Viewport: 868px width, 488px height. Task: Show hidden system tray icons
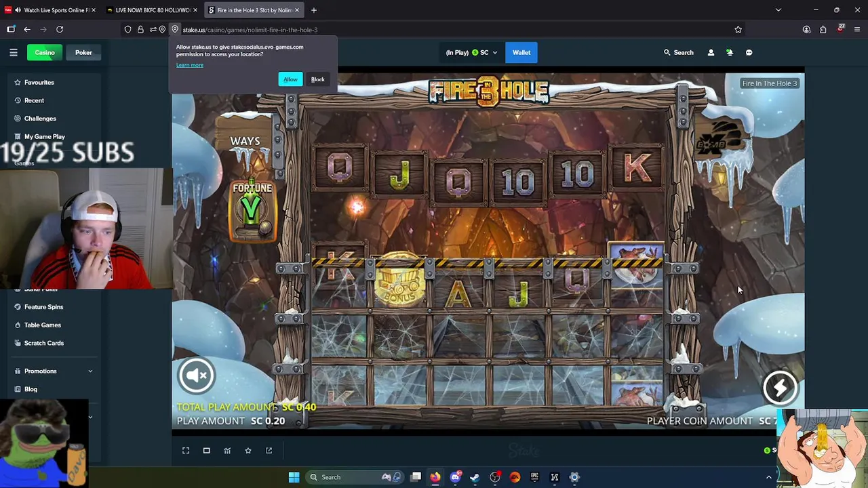(768, 477)
